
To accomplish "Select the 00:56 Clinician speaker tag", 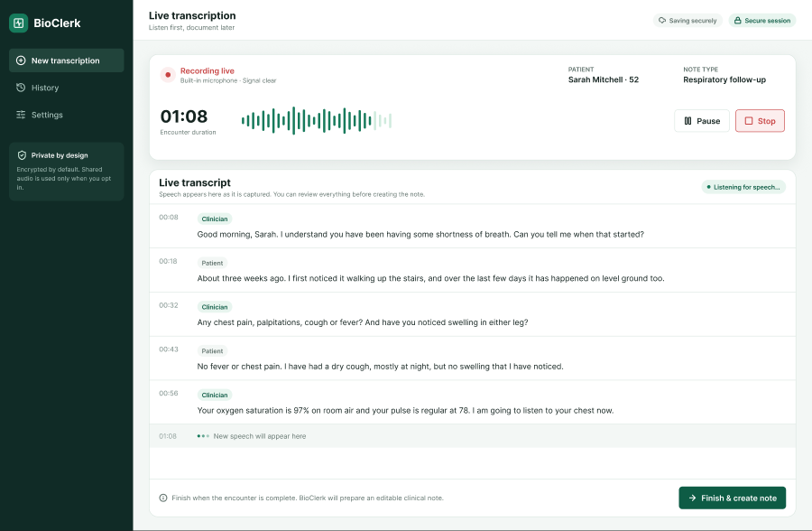I will pos(215,396).
